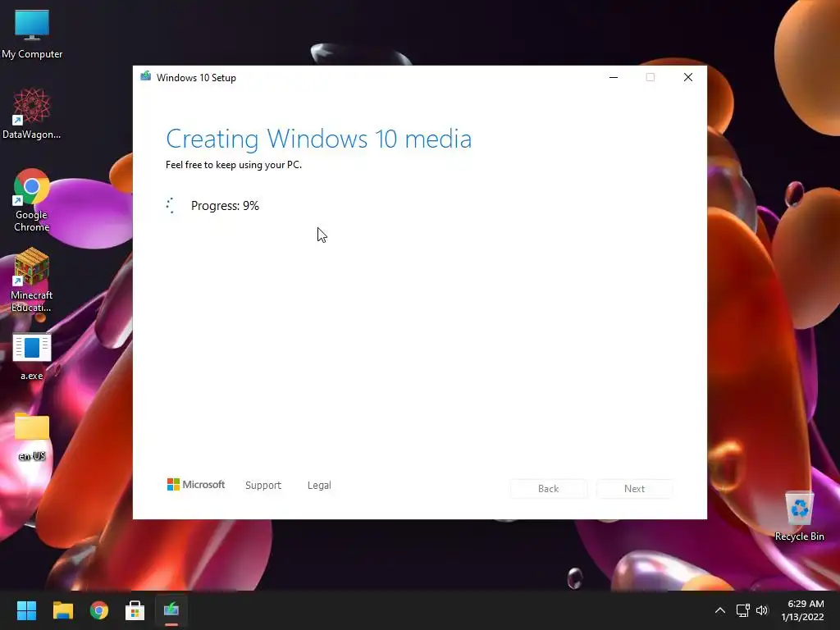840x630 pixels.
Task: Click the Microsoft logo in Setup
Action: [x=196, y=484]
